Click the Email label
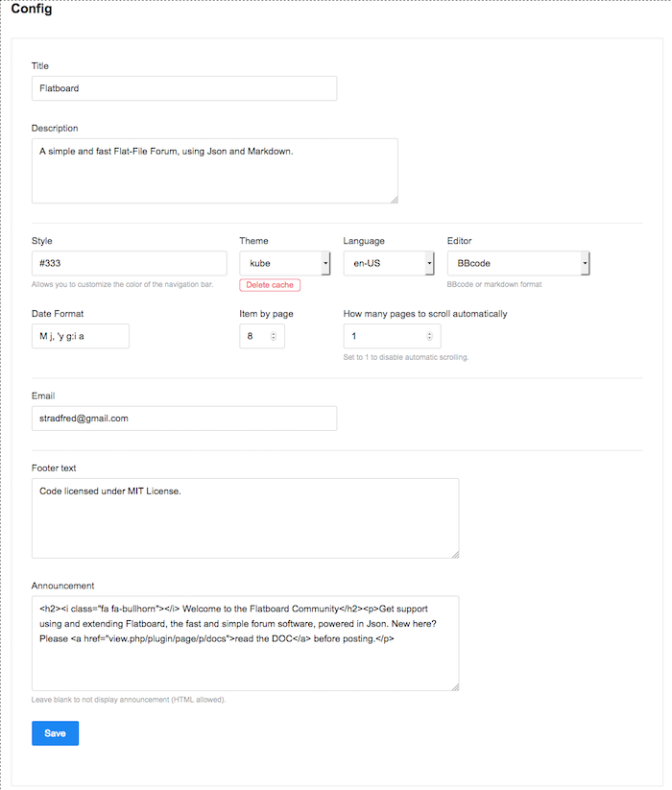 click(43, 395)
